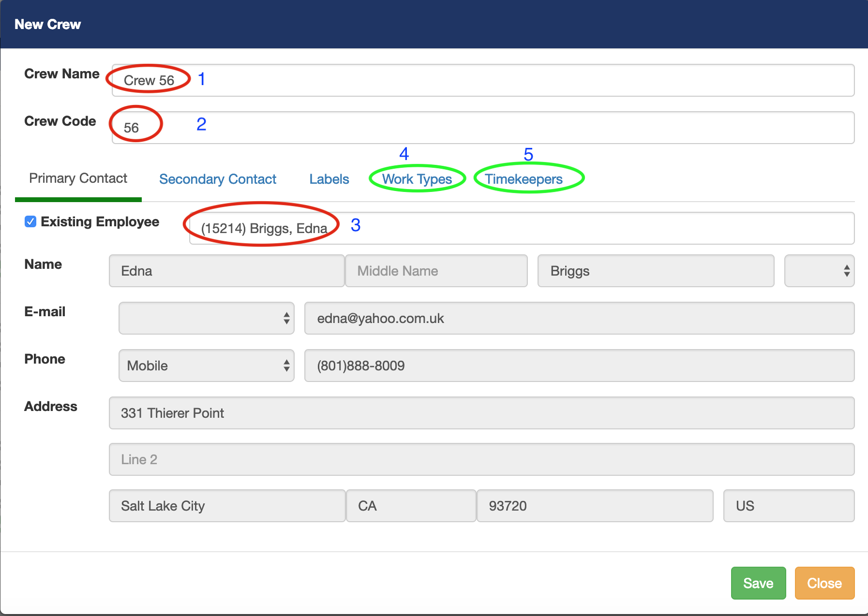Viewport: 868px width, 616px height.
Task: Open the Mobile phone type dropdown
Action: [206, 366]
